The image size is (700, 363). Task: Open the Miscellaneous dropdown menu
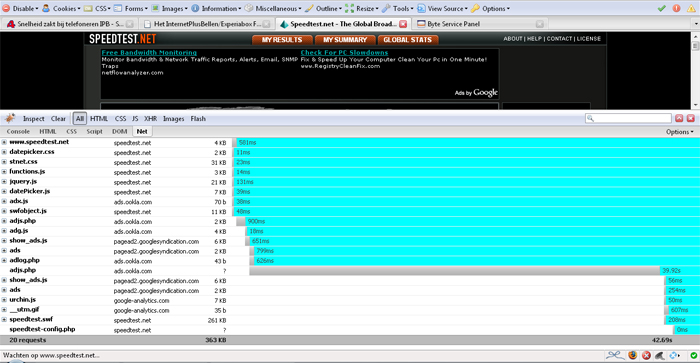point(273,8)
